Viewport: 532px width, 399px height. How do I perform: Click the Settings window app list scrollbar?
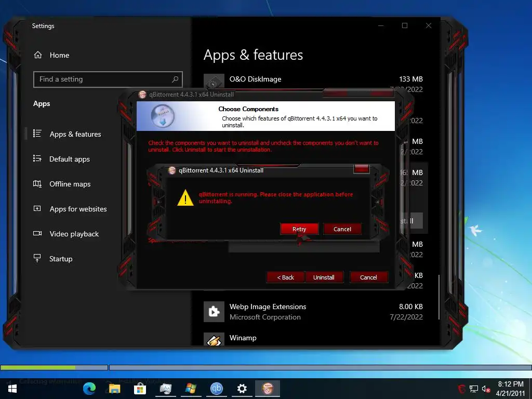point(439,297)
